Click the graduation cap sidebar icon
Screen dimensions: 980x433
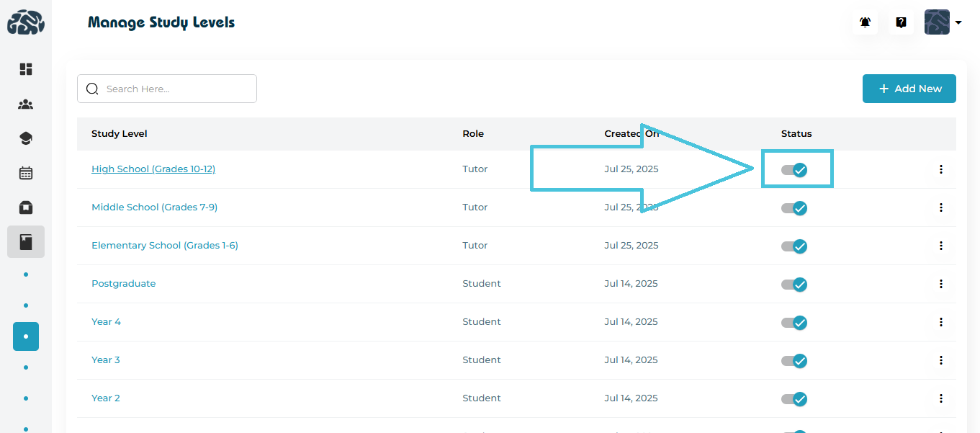[x=26, y=138]
